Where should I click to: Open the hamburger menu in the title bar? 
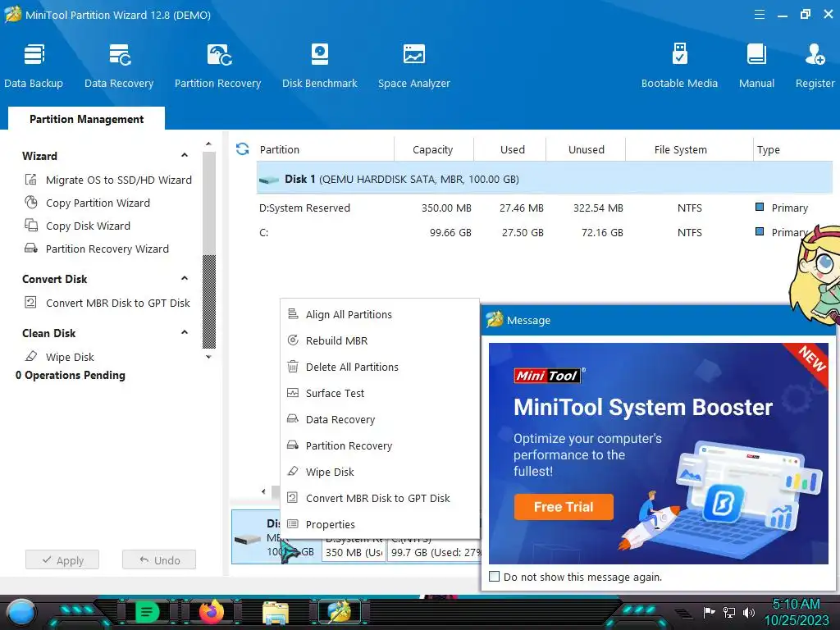[x=759, y=15]
